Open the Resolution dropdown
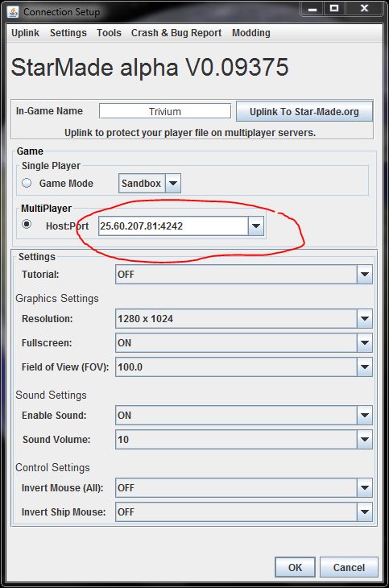This screenshot has height=588, width=389. click(x=244, y=319)
